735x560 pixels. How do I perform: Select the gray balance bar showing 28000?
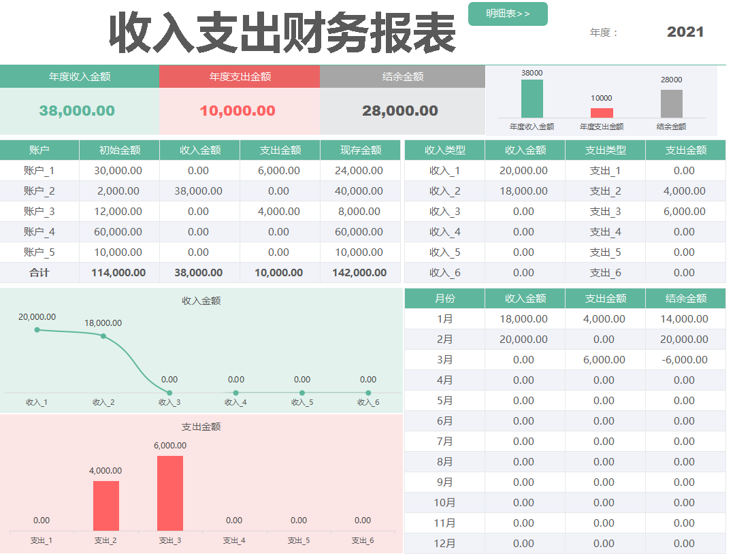671,105
